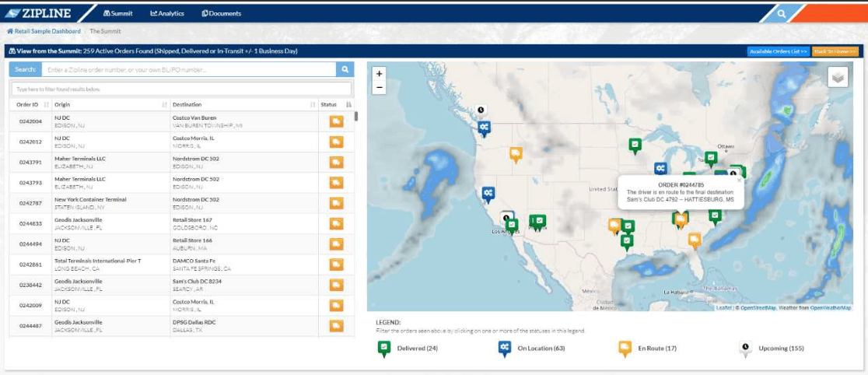Image resolution: width=868 pixels, height=375 pixels.
Task: Close the order #0244785 popup
Action: pyautogui.click(x=738, y=180)
